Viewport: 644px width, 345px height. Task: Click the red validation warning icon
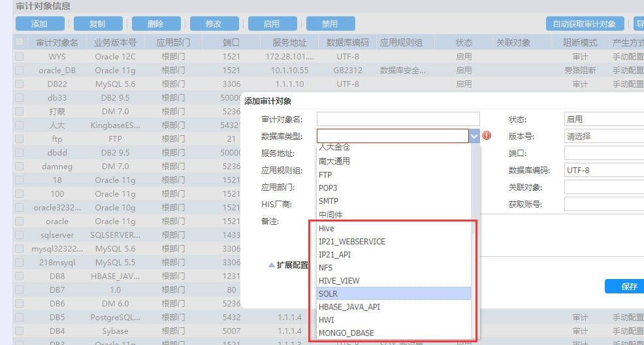click(x=487, y=136)
